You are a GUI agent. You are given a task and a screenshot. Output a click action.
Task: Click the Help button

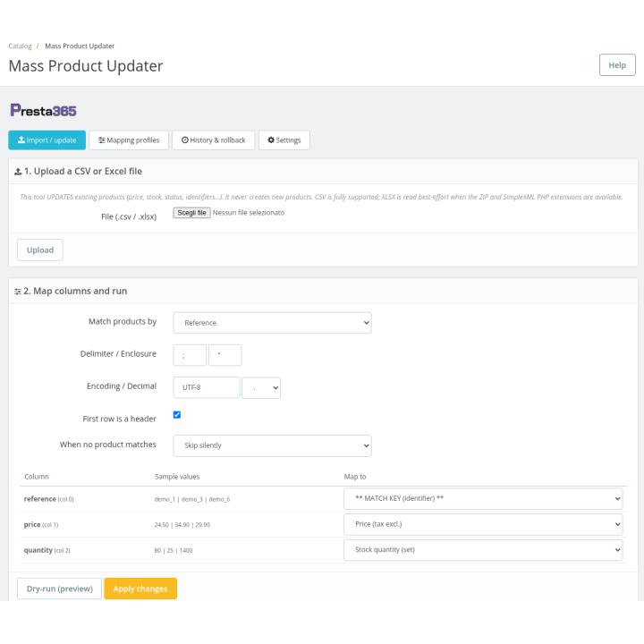click(x=617, y=65)
